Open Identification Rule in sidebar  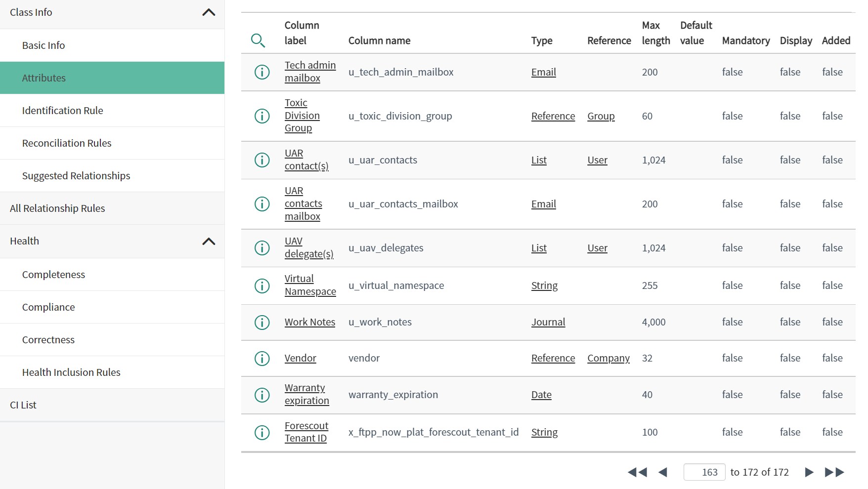(112, 111)
